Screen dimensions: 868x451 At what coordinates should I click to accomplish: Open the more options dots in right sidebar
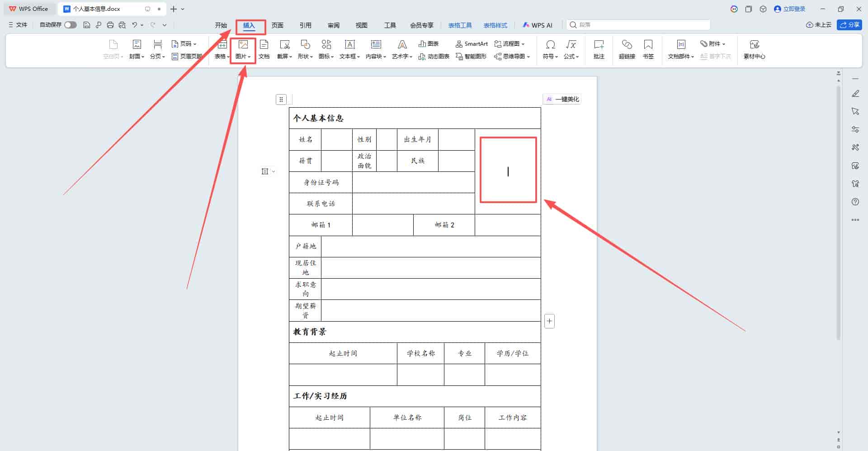pyautogui.click(x=855, y=220)
